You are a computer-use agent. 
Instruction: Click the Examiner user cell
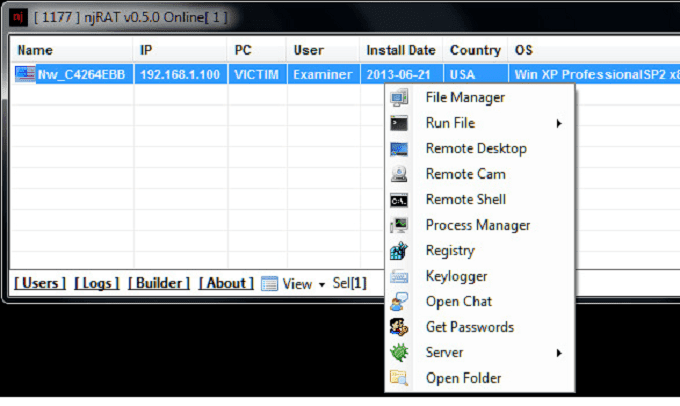(324, 75)
